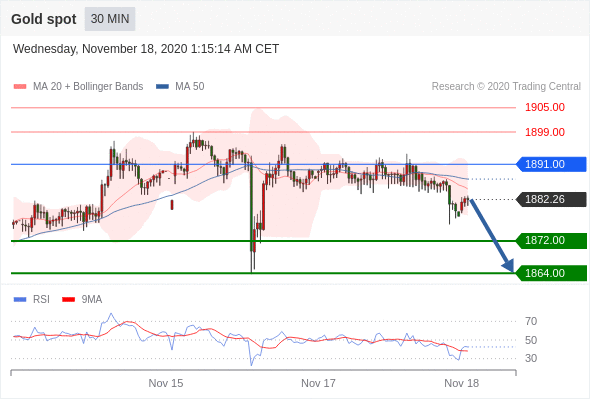Image resolution: width=590 pixels, height=400 pixels.
Task: Toggle the RSI legend entry
Action: pos(32,300)
